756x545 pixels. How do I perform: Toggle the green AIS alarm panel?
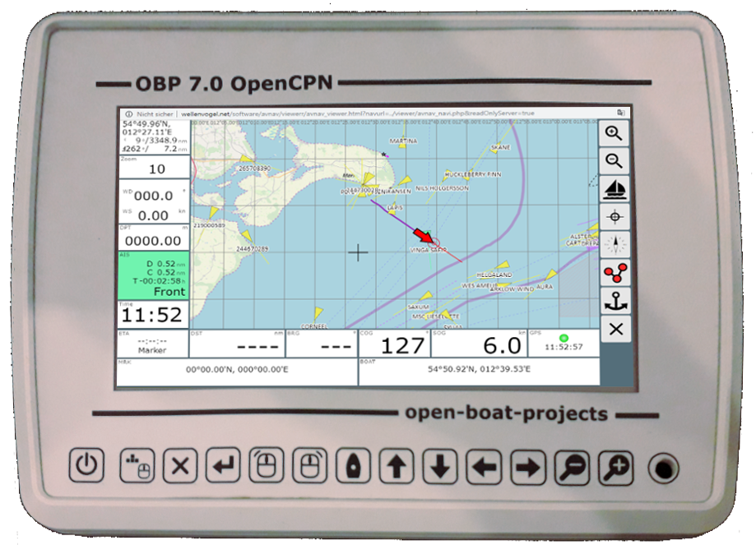click(x=153, y=273)
